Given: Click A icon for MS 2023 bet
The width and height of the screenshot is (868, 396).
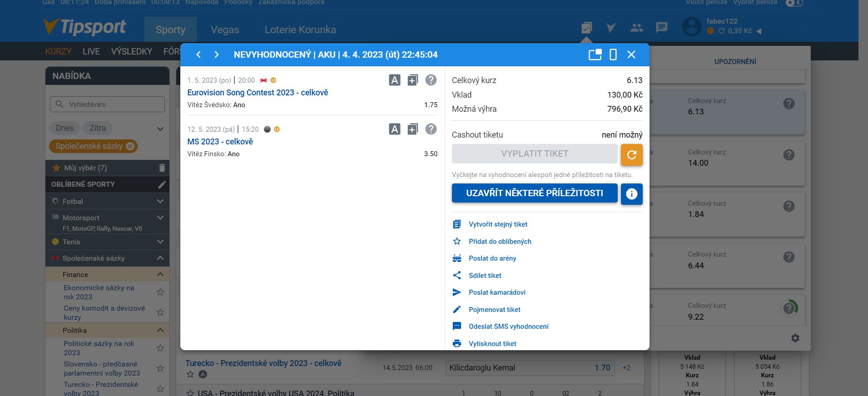Looking at the screenshot, I should click(x=395, y=129).
